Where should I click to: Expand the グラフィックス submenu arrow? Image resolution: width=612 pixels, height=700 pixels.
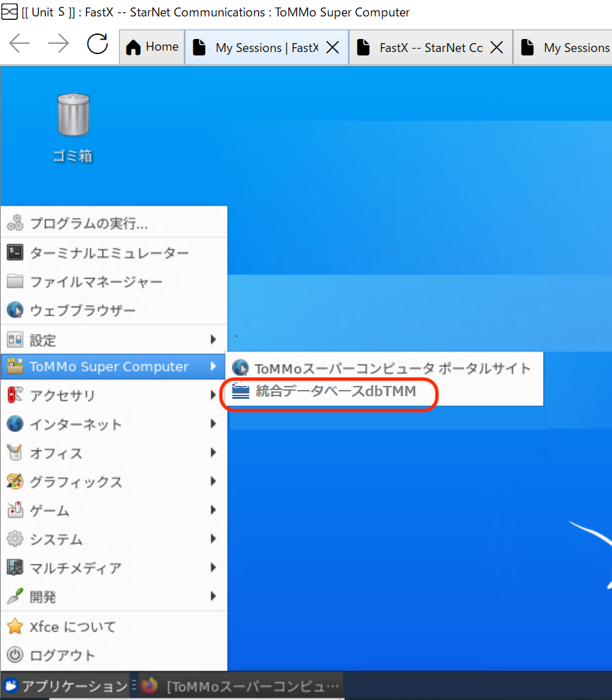[213, 481]
